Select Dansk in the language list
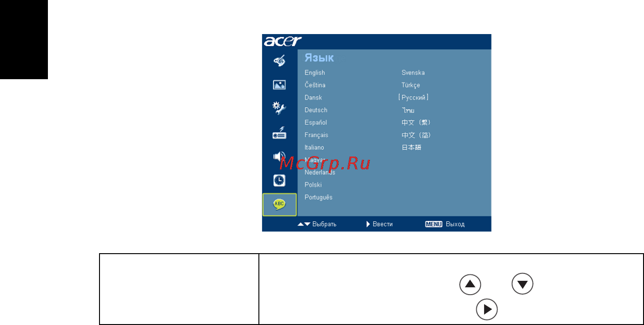 tap(313, 98)
